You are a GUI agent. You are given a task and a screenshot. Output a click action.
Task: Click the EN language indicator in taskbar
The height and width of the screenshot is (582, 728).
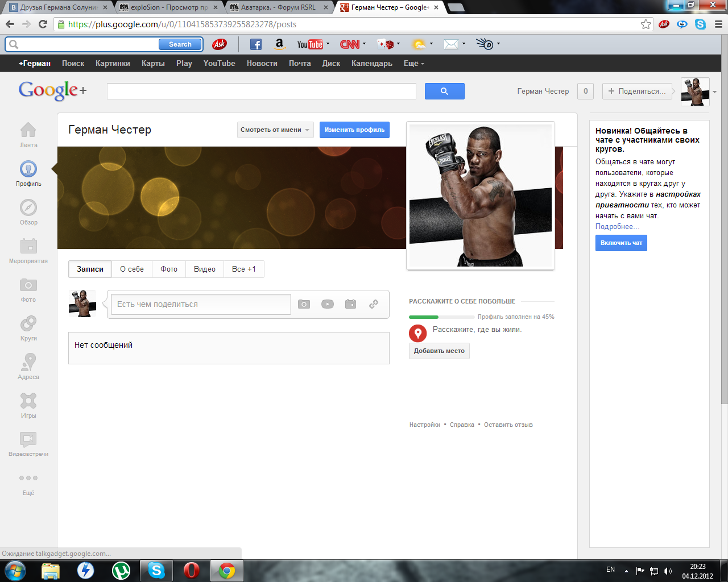pos(610,569)
